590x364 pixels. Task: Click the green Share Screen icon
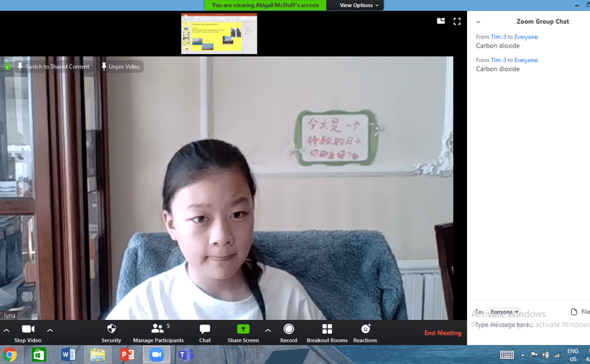(x=243, y=329)
